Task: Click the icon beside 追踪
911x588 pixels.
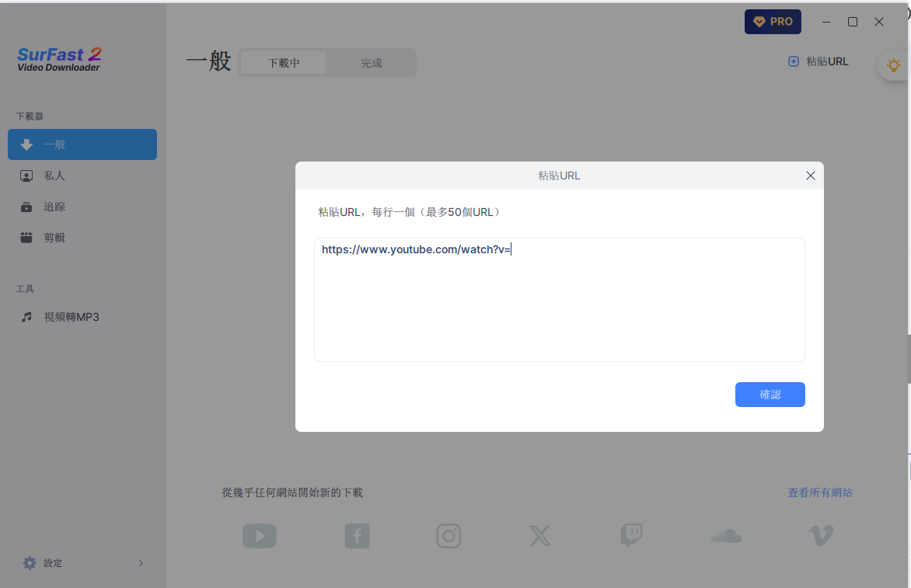Action: pyautogui.click(x=26, y=207)
